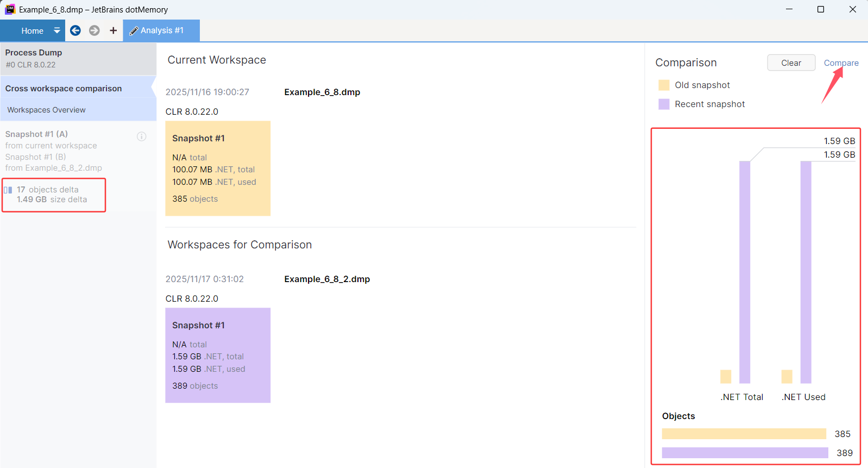The image size is (868, 468).
Task: Click the Compare link
Action: pyautogui.click(x=841, y=63)
